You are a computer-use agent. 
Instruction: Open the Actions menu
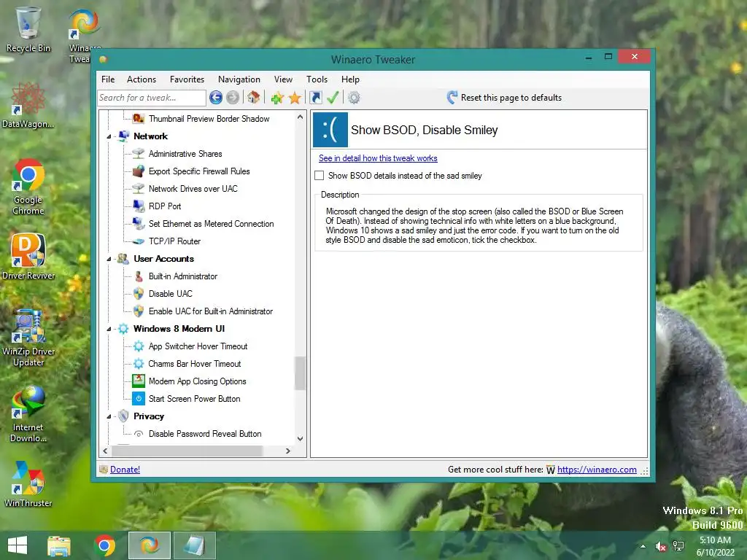point(142,79)
